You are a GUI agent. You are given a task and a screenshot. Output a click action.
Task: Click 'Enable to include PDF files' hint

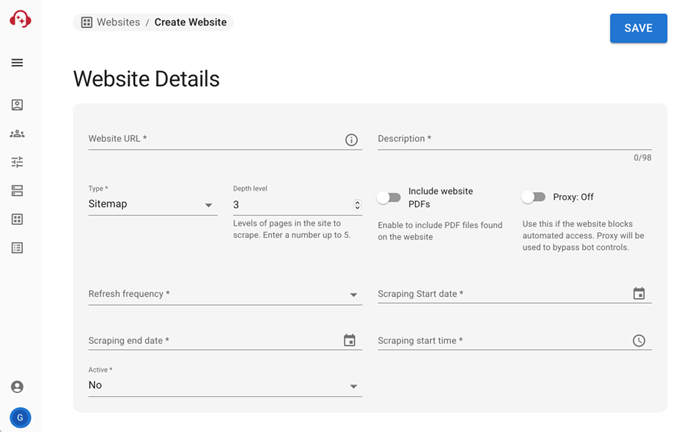tap(440, 231)
